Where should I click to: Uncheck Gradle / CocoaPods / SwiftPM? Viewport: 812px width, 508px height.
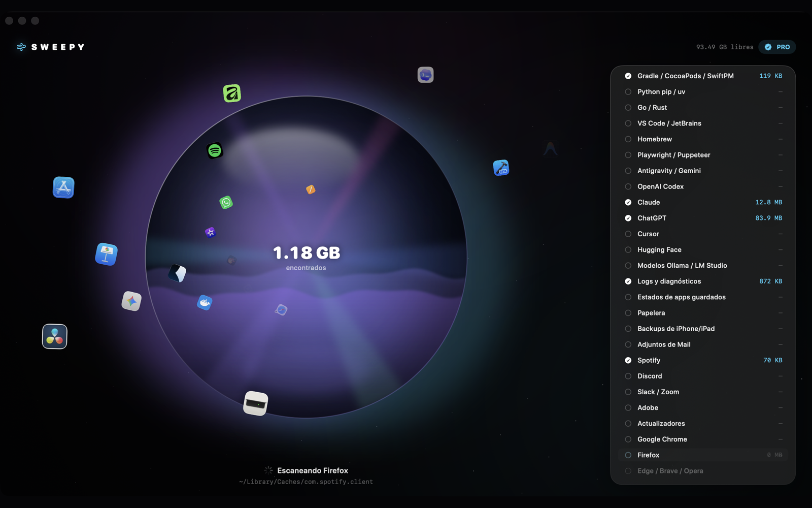[x=628, y=76]
